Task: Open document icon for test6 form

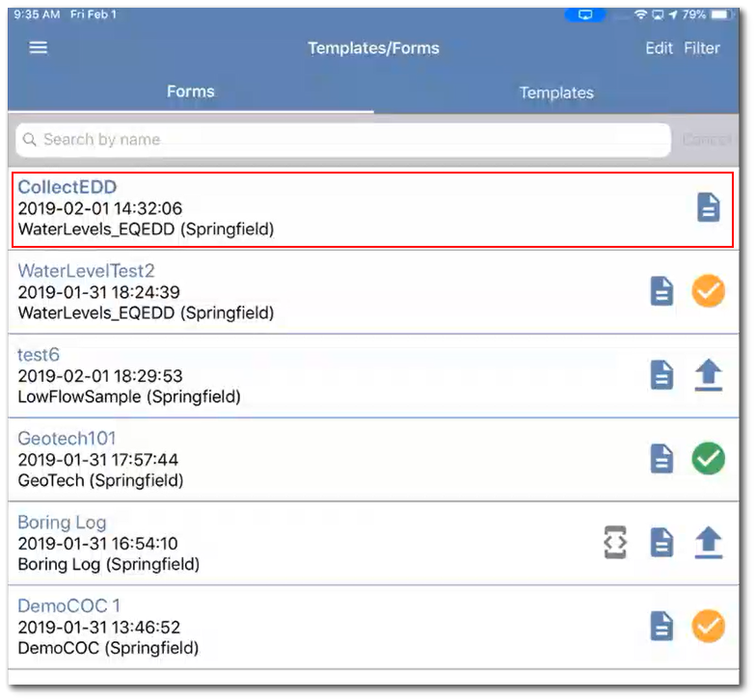Action: (661, 374)
